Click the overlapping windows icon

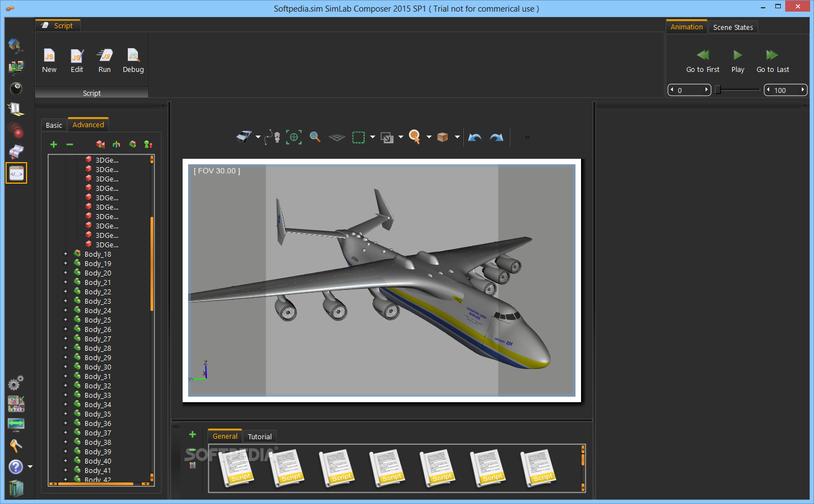(x=387, y=137)
